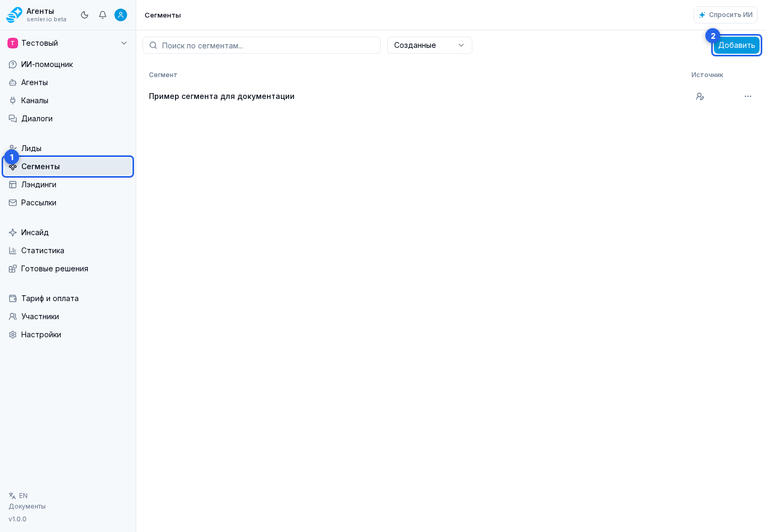766x532 pixels.
Task: Click the Тариф и оплата wallet icon
Action: tap(13, 298)
